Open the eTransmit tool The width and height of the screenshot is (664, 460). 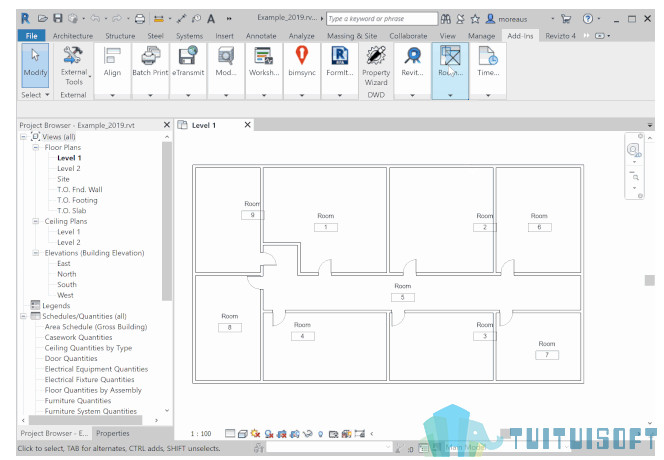point(188,57)
